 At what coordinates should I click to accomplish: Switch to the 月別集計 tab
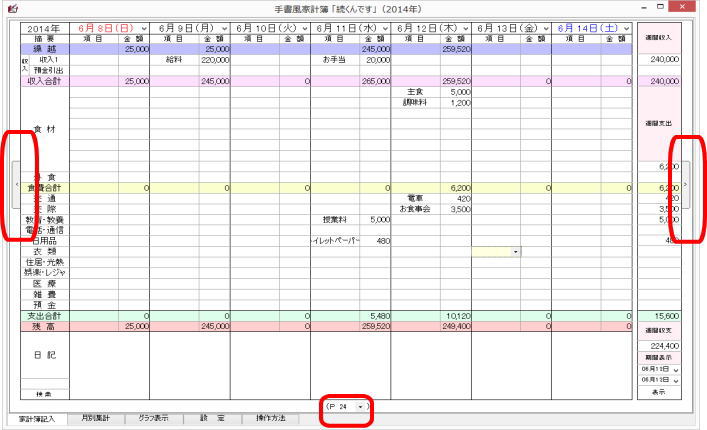(96, 419)
